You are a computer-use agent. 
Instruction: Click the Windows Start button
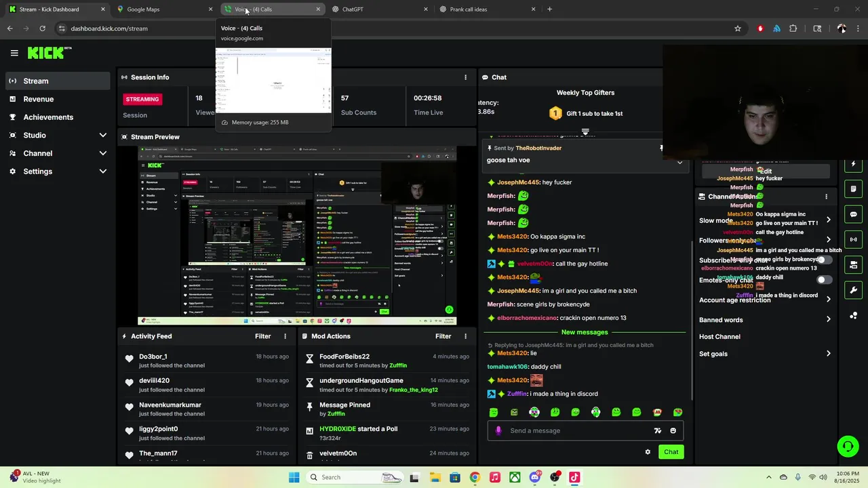click(294, 477)
